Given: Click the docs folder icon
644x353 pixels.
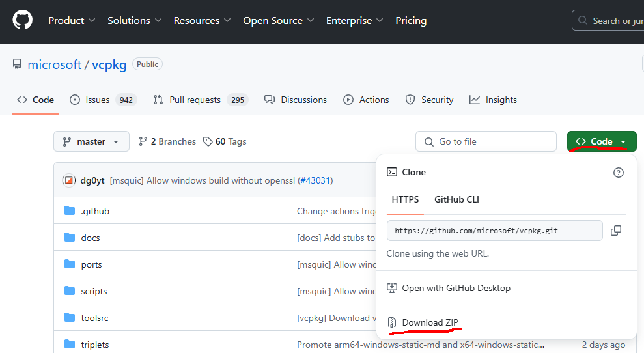Looking at the screenshot, I should 70,238.
